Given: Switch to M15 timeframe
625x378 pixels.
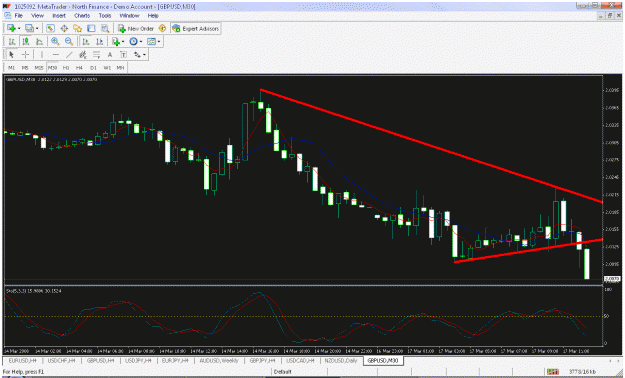Looking at the screenshot, I should click(39, 68).
